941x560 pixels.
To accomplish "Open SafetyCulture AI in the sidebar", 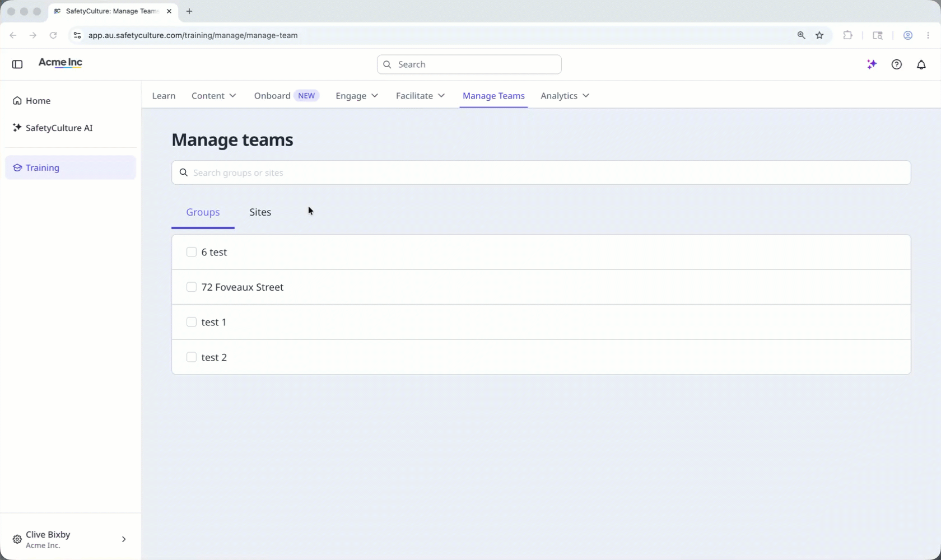I will 71,128.
